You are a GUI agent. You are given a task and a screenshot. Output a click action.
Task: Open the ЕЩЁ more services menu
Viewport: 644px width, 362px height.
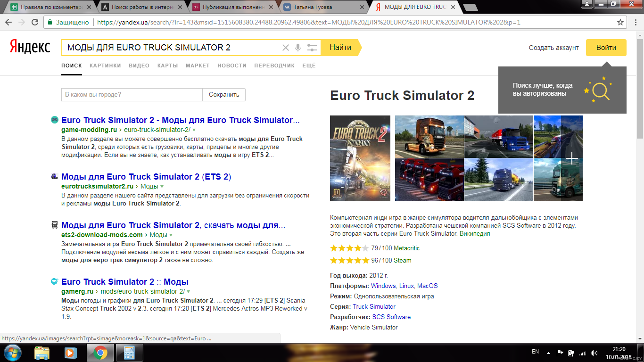(309, 66)
